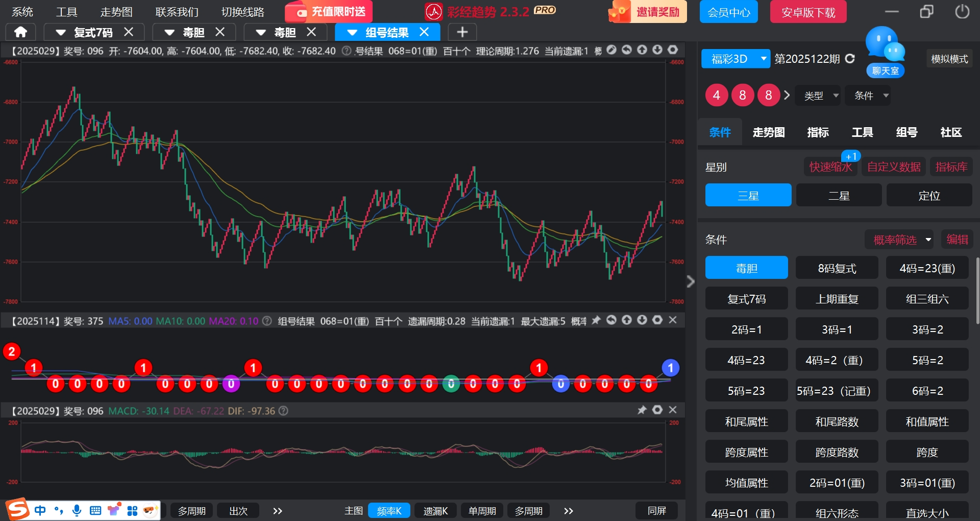The image size is (980, 521).
Task: Toggle Sogou voice input microphone
Action: [77, 510]
